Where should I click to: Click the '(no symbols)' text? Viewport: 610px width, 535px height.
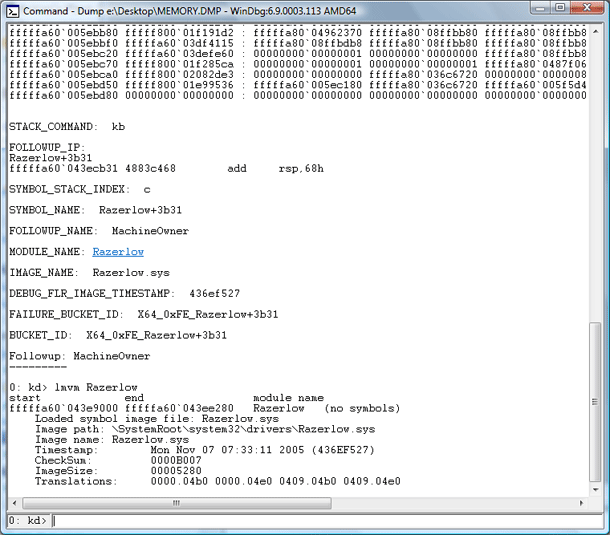pyautogui.click(x=362, y=409)
